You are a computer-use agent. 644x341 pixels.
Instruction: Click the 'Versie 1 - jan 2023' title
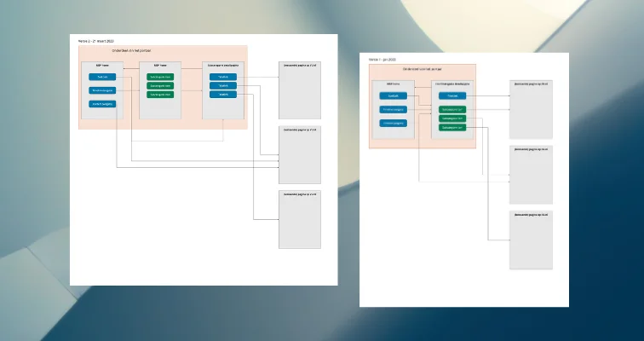coord(384,60)
